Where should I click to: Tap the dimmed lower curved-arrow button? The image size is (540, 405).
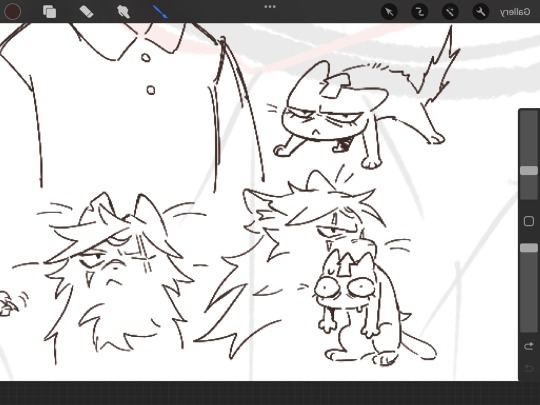(529, 368)
